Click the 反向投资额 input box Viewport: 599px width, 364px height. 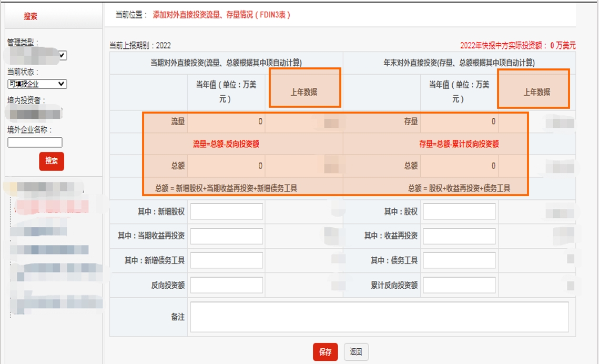point(226,285)
